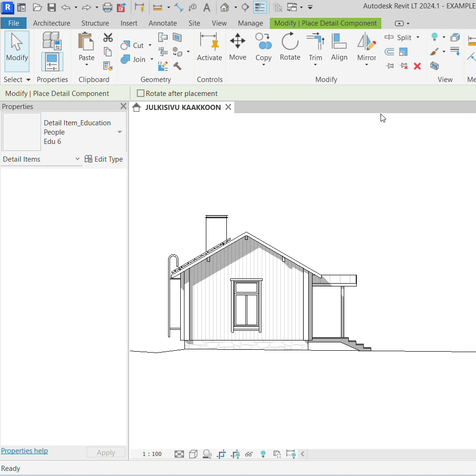Click the Print icon in quick access toolbar
Image resolution: width=476 pixels, height=476 pixels.
tap(107, 7)
